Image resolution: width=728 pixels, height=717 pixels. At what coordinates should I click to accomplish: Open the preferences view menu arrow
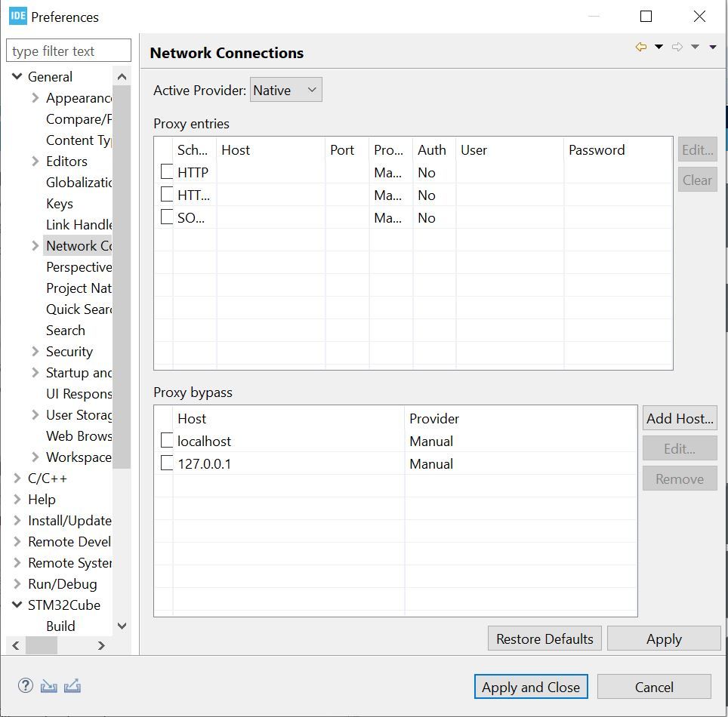[713, 47]
